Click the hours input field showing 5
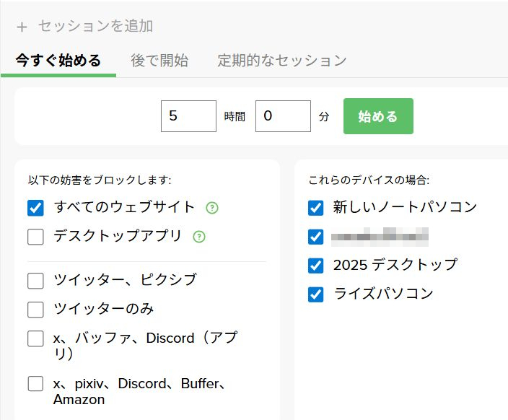 pos(188,116)
